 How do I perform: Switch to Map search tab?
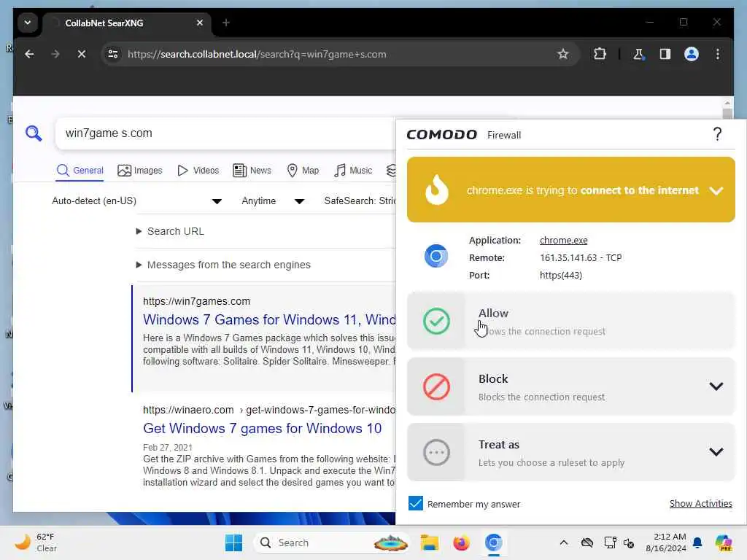coord(303,171)
